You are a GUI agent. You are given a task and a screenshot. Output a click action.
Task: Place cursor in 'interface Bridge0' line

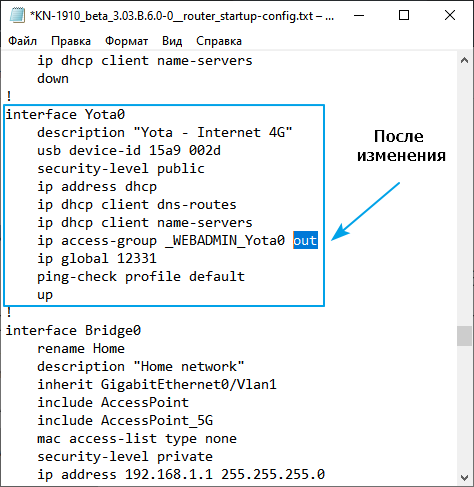coord(73,330)
